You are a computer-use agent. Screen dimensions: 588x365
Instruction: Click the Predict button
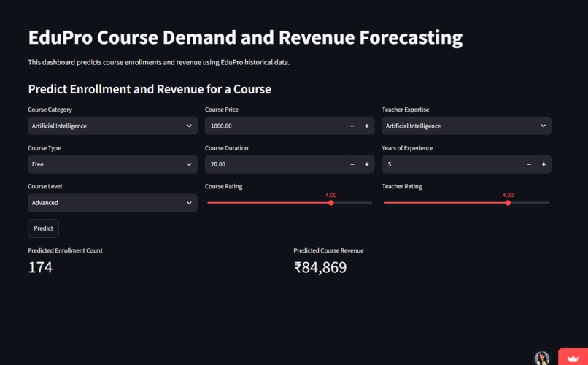[x=43, y=228]
